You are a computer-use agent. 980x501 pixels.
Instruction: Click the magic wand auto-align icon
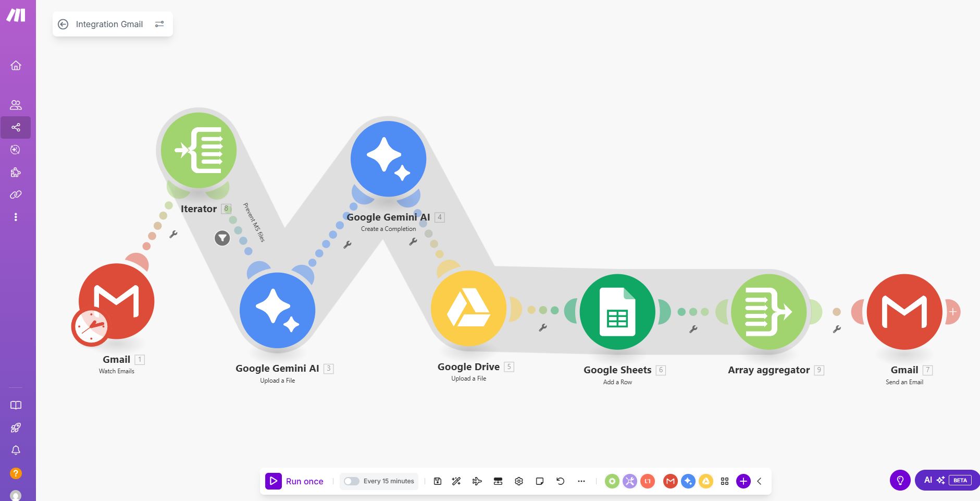pyautogui.click(x=456, y=481)
